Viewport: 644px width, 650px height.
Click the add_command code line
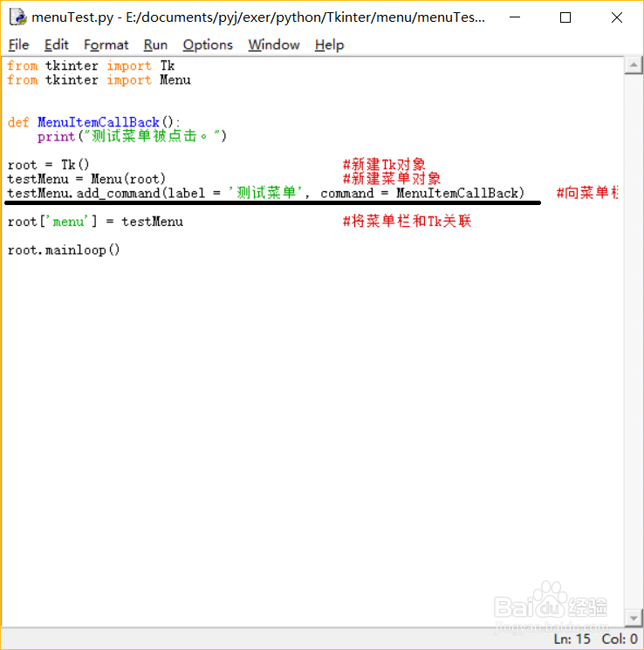point(266,193)
